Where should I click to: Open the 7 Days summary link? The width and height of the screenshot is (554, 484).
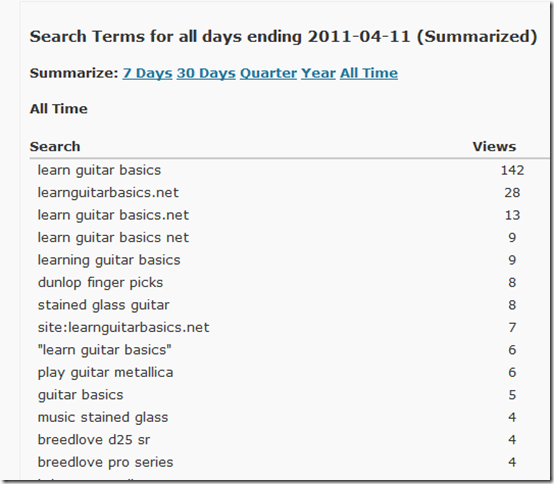pos(147,73)
